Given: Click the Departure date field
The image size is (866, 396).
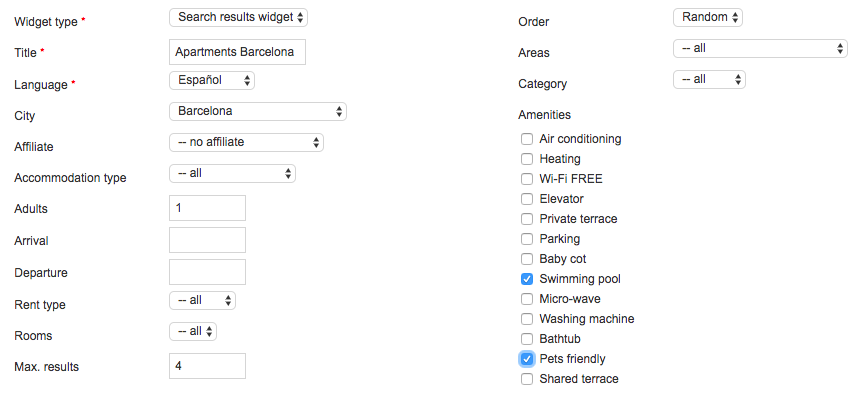Looking at the screenshot, I should pos(207,272).
